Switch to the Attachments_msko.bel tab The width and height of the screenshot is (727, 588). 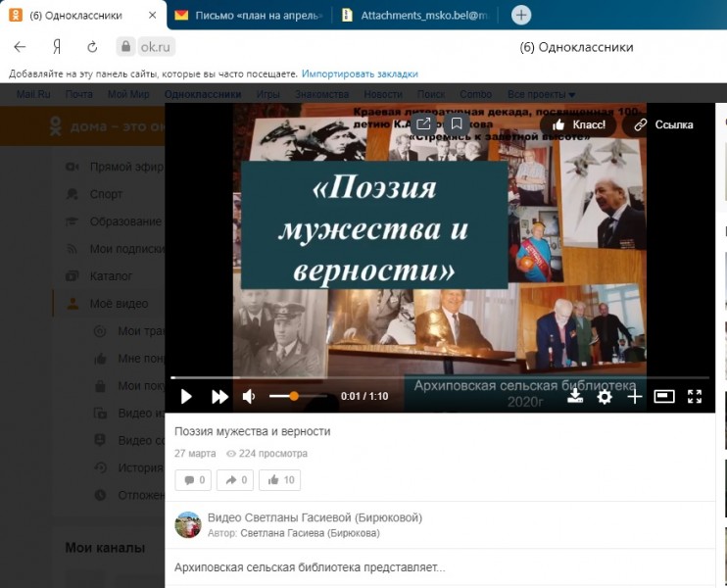(x=415, y=16)
